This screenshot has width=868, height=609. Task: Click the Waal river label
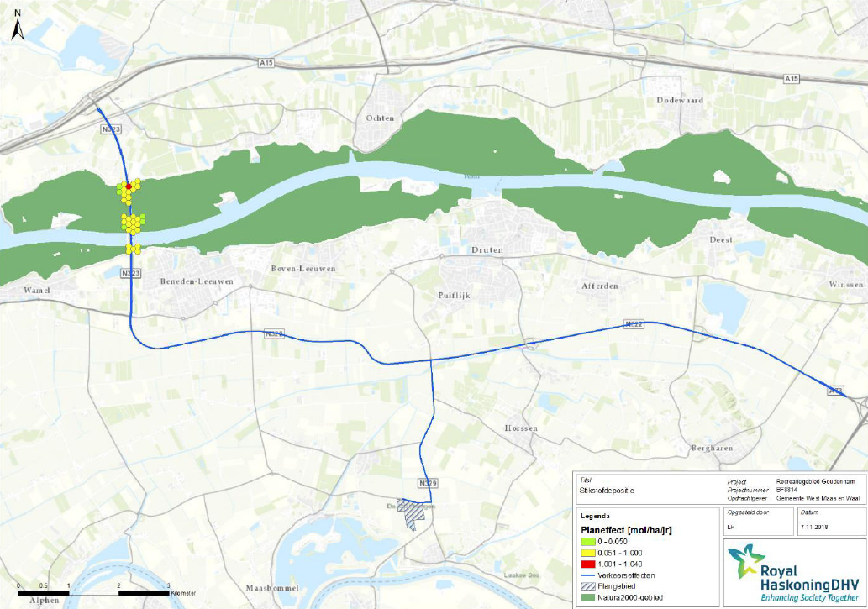471,176
